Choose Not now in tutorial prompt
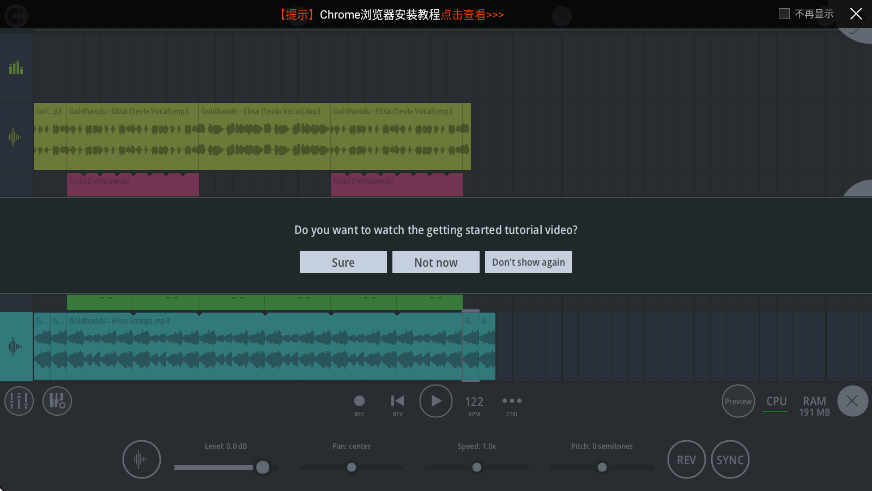The image size is (872, 491). click(x=435, y=262)
